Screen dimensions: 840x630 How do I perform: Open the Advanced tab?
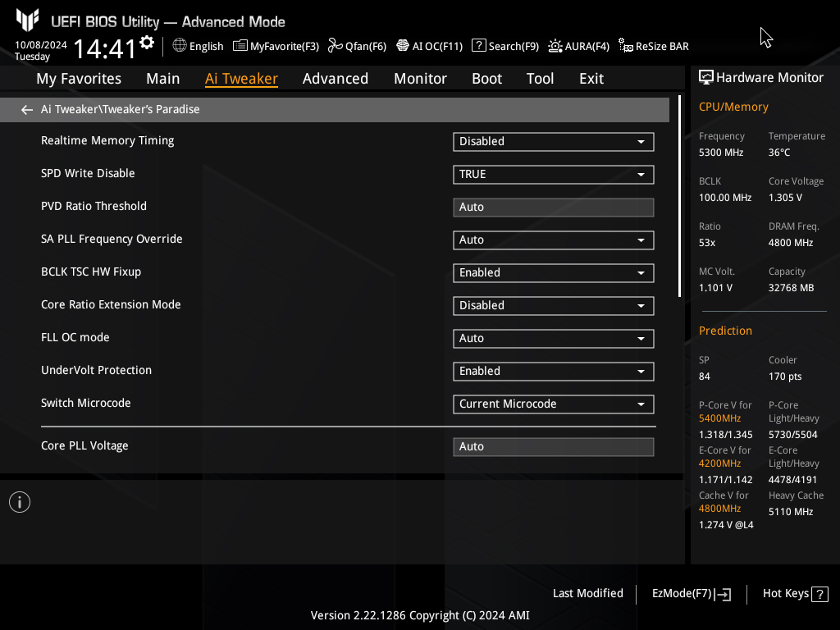pyautogui.click(x=336, y=79)
